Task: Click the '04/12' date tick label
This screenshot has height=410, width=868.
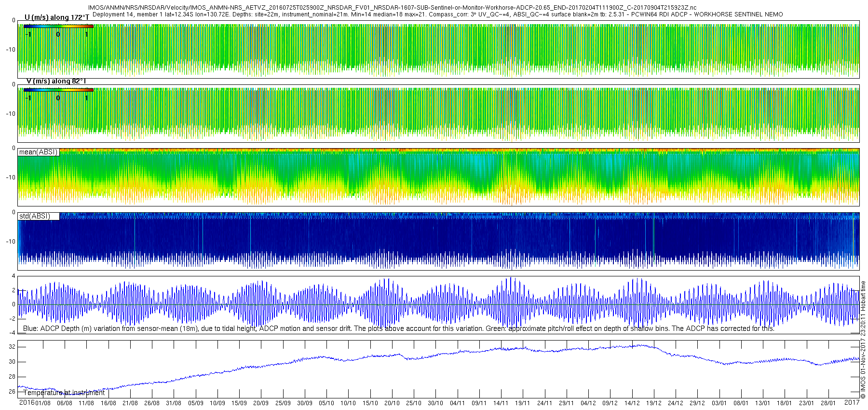Action: [x=588, y=403]
